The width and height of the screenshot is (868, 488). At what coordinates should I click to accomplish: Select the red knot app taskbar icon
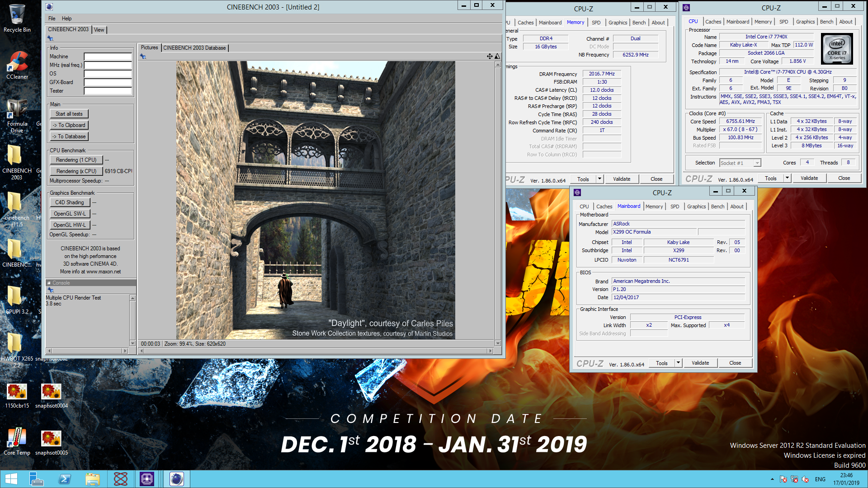coord(121,479)
